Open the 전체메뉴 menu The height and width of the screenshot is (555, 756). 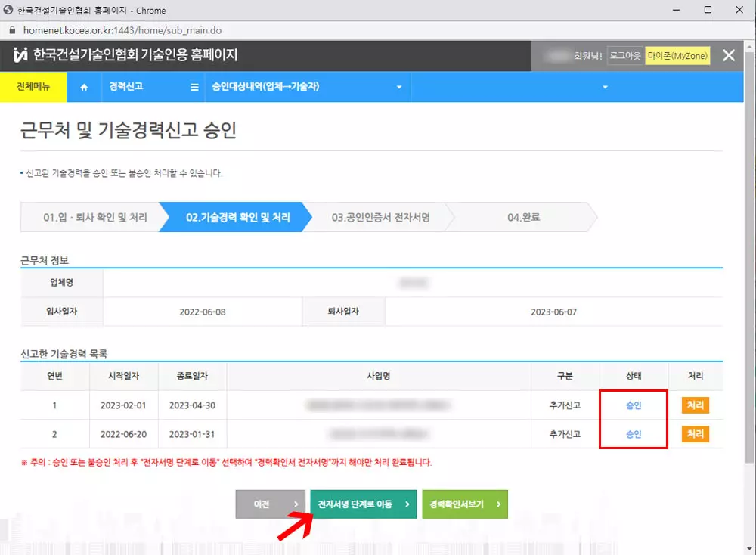pyautogui.click(x=33, y=87)
